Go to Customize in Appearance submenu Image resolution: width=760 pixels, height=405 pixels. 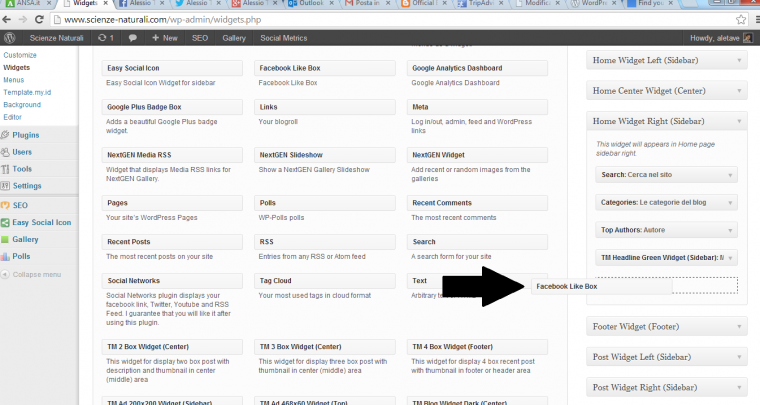pyautogui.click(x=20, y=55)
